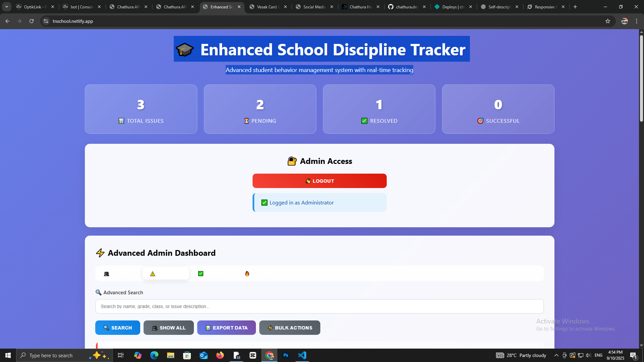Open BULK ACTIONS menu button
This screenshot has height=362, width=644.
coord(289,327)
